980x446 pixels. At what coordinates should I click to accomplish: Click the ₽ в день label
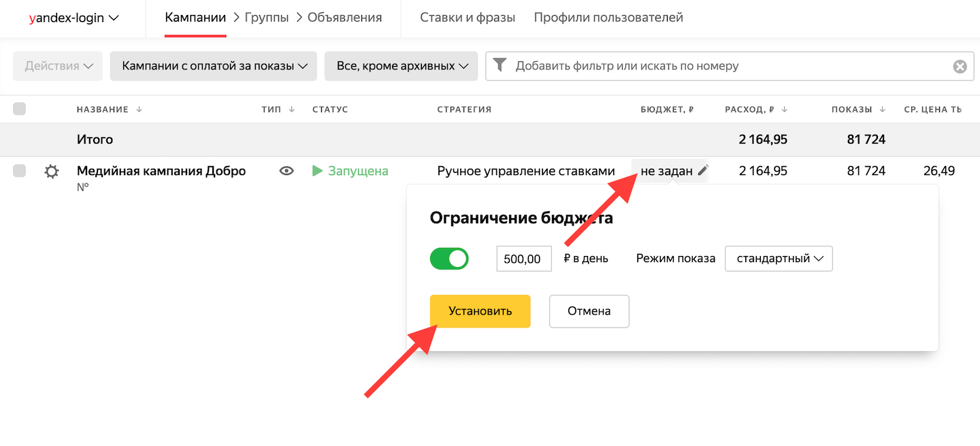click(x=586, y=259)
